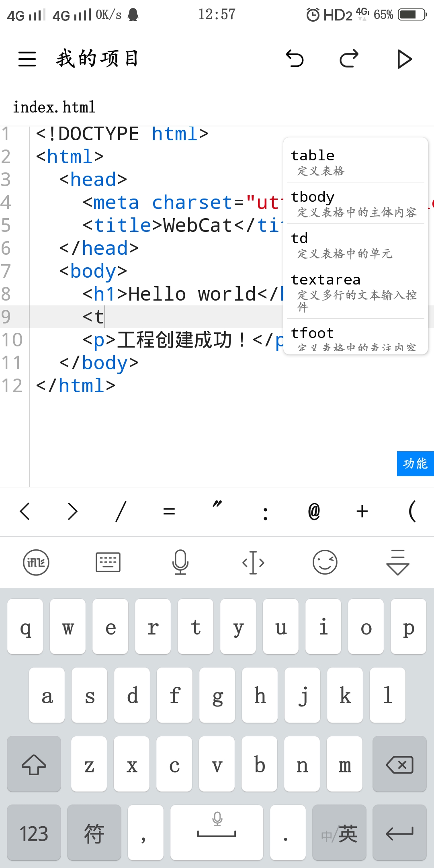
Task: Place cursor in '</html>' closing line
Action: pyautogui.click(x=76, y=386)
